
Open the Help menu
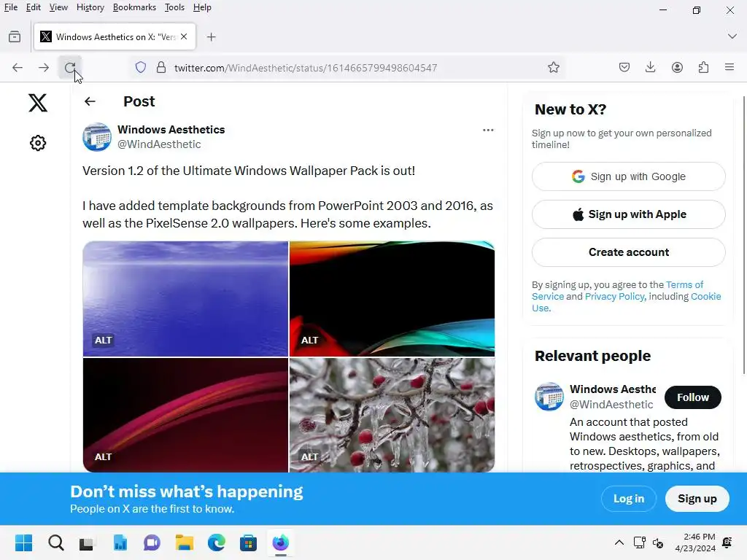(x=202, y=7)
